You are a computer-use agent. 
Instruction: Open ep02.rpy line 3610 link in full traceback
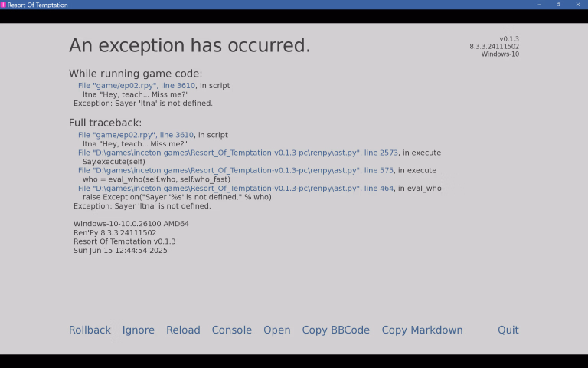[136, 135]
